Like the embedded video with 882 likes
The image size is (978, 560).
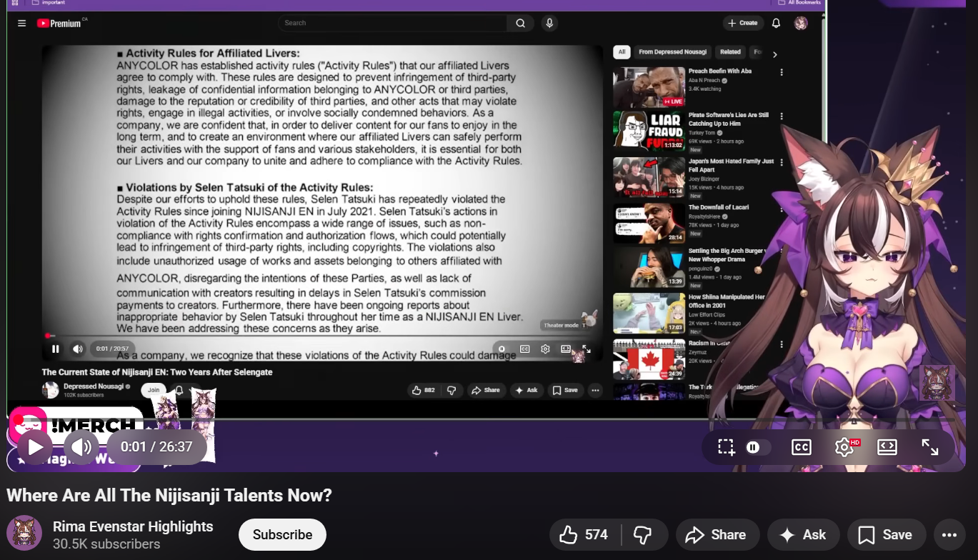pos(423,390)
